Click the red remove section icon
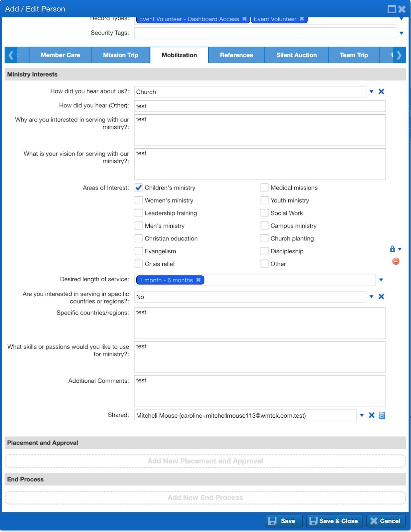Image resolution: width=411 pixels, height=532 pixels. tap(396, 261)
